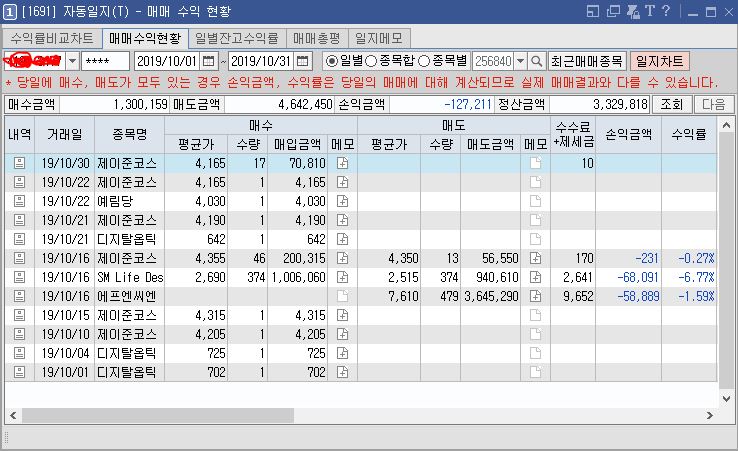
Task: Select the 일별 radio option
Action: 332,61
